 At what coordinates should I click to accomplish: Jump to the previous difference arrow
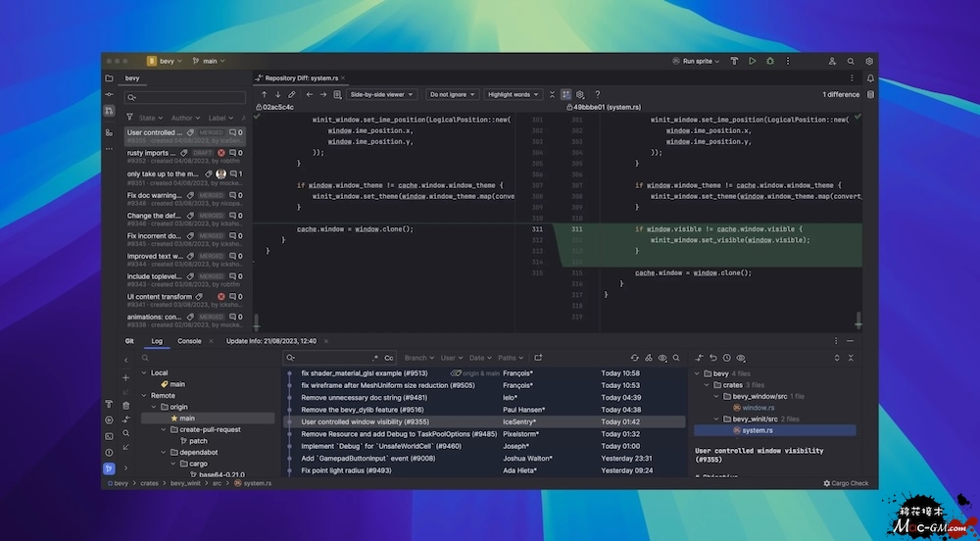[x=264, y=95]
